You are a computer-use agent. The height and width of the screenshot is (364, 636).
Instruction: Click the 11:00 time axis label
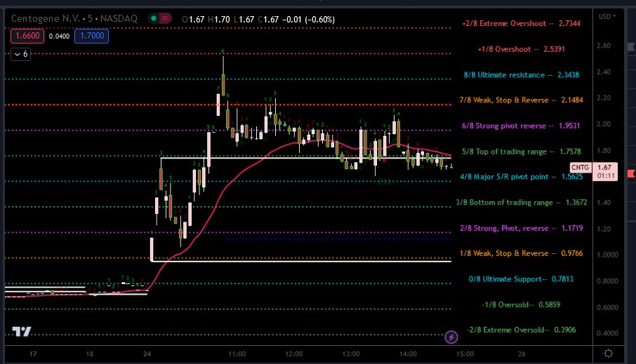(x=237, y=354)
